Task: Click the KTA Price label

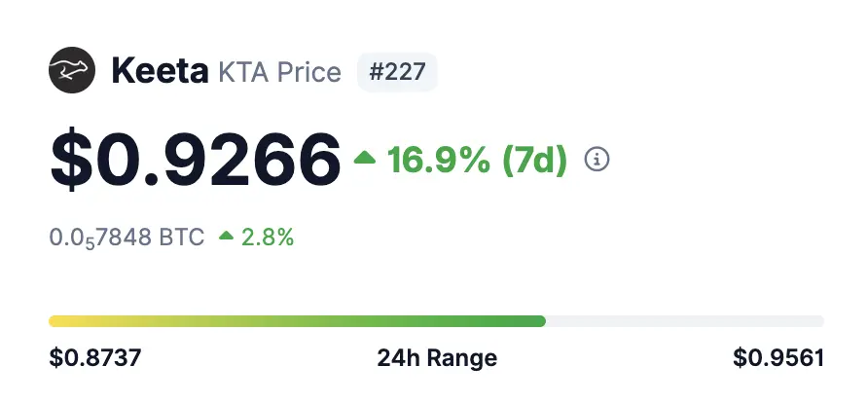Action: coord(279,72)
